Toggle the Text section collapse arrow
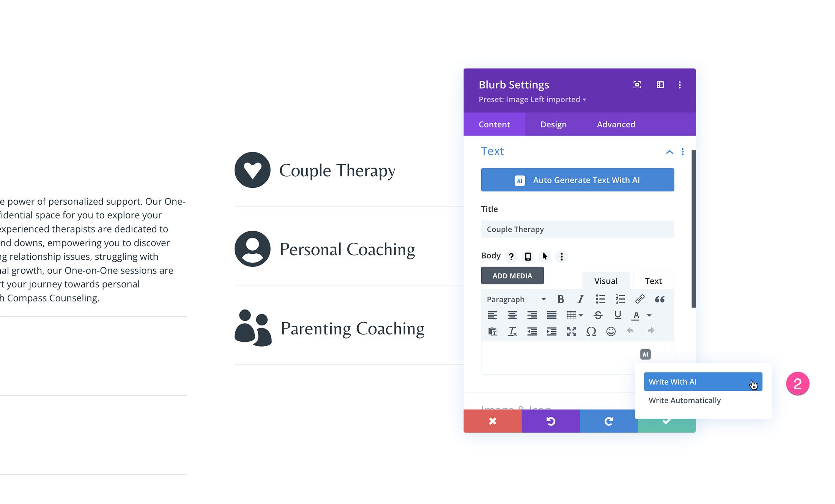Viewport: 835px width, 504px height. pyautogui.click(x=670, y=151)
